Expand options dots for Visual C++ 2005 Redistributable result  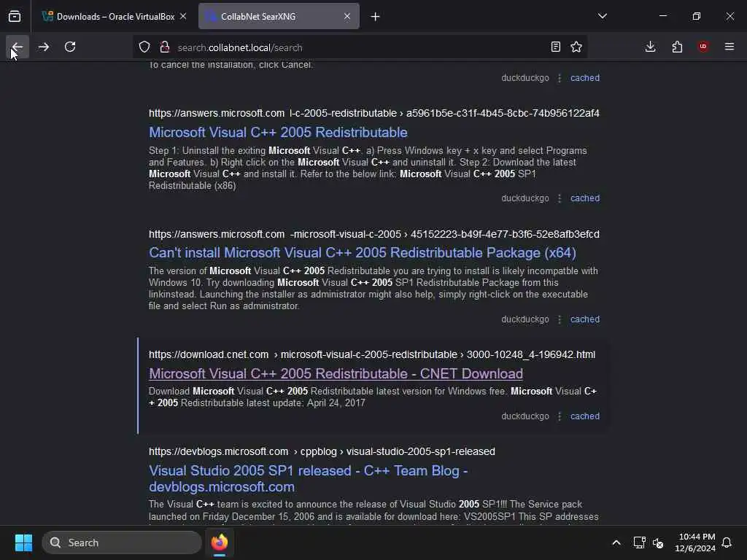coord(560,198)
